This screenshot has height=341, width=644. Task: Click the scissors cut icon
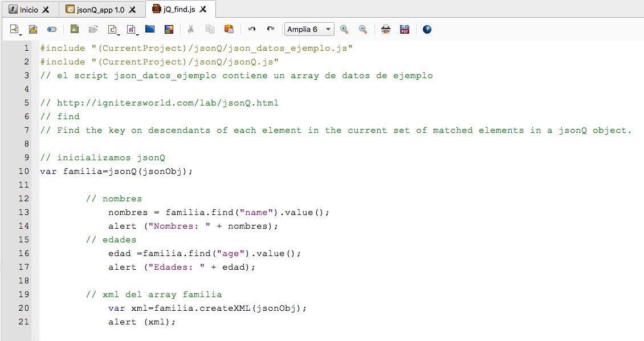pyautogui.click(x=190, y=29)
